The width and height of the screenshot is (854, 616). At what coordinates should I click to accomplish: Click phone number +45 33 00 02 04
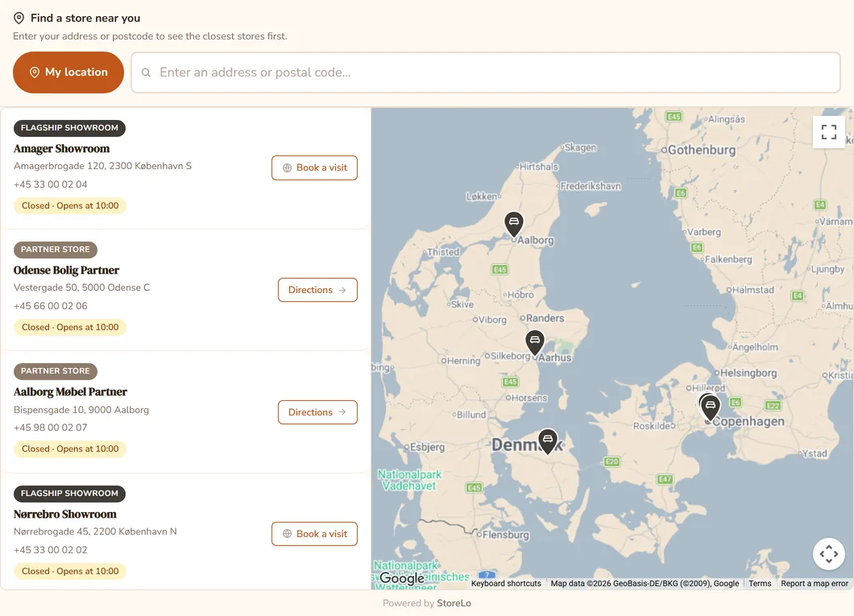pyautogui.click(x=51, y=184)
